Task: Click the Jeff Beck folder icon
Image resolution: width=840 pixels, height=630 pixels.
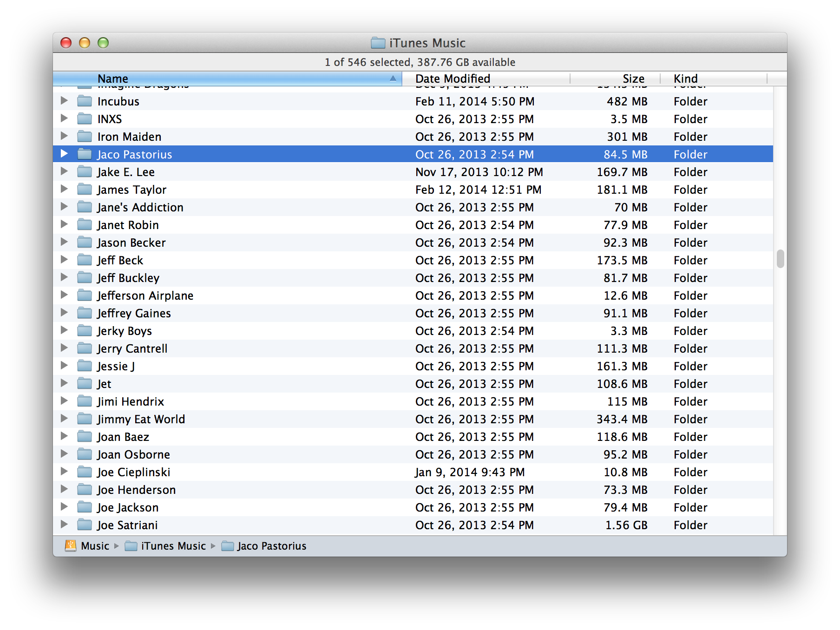Action: pos(85,260)
